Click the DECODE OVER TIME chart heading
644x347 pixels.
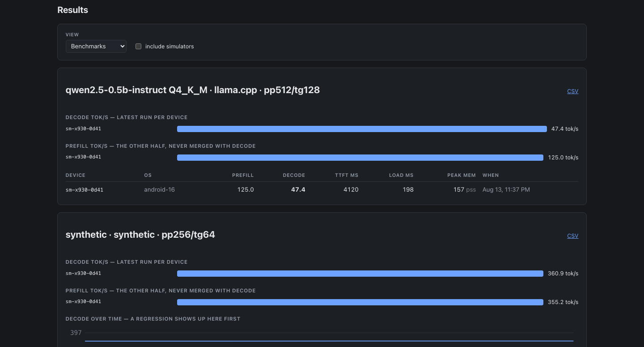153,319
